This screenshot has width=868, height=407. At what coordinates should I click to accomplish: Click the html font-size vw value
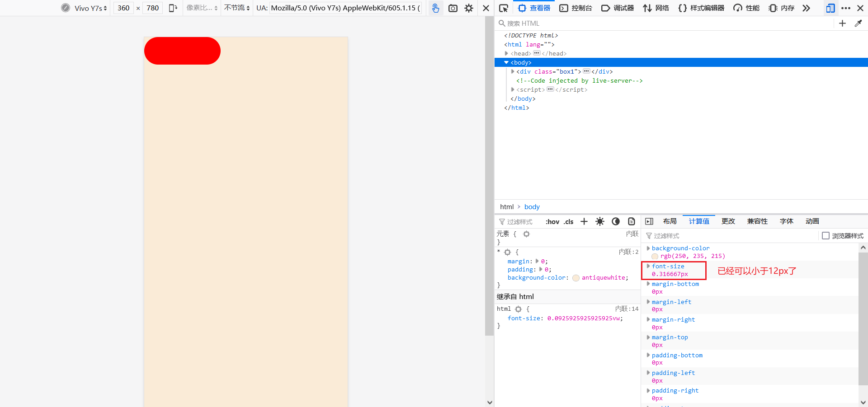click(583, 318)
